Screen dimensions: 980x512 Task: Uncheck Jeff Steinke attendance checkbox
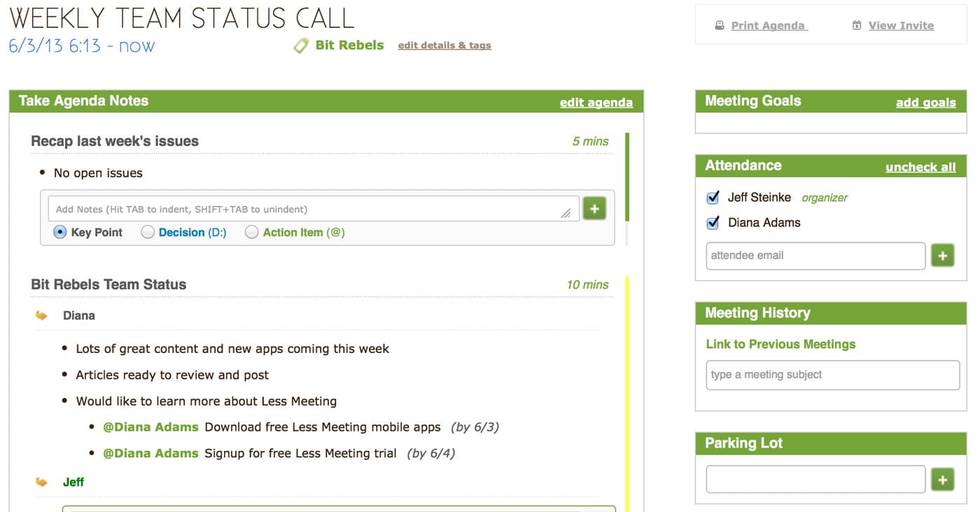(x=713, y=198)
